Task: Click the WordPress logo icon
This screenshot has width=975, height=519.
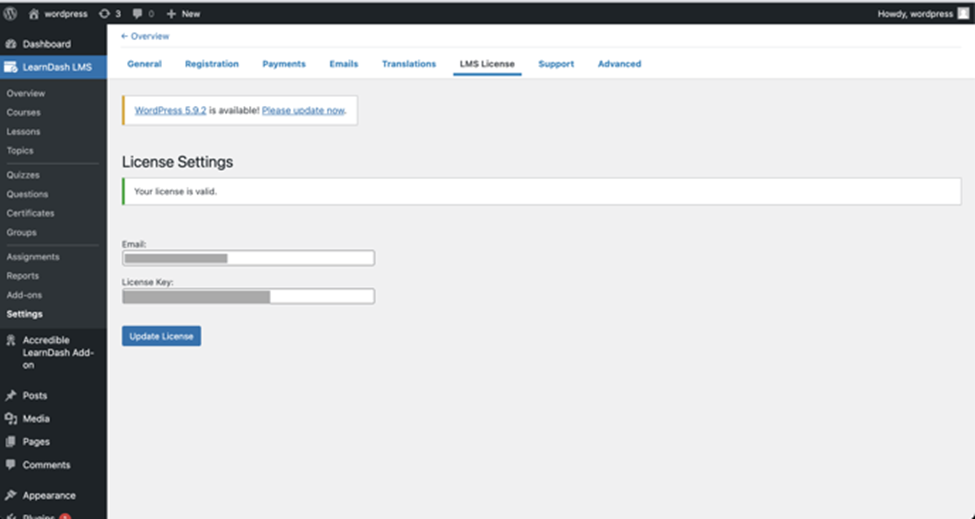Action: [x=10, y=14]
